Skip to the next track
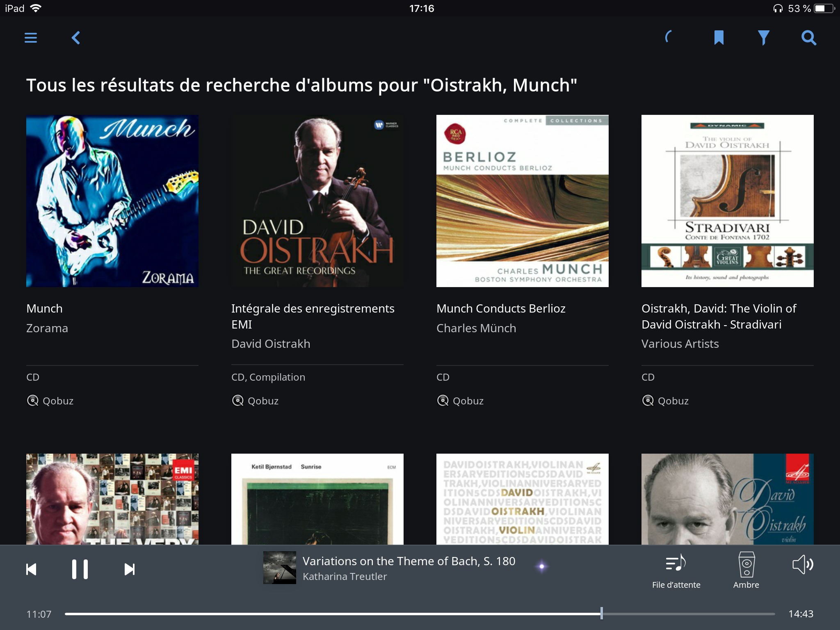The height and width of the screenshot is (630, 840). click(x=130, y=569)
